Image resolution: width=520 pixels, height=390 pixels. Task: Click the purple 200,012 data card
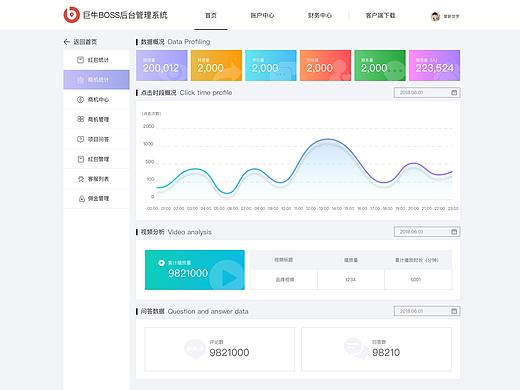(x=162, y=65)
